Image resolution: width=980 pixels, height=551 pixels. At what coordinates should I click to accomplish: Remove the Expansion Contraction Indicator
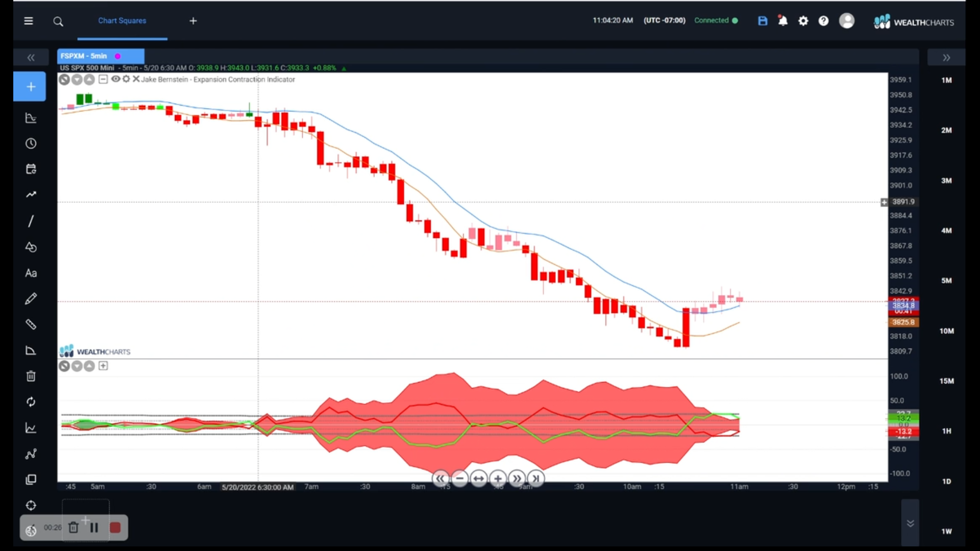[136, 79]
